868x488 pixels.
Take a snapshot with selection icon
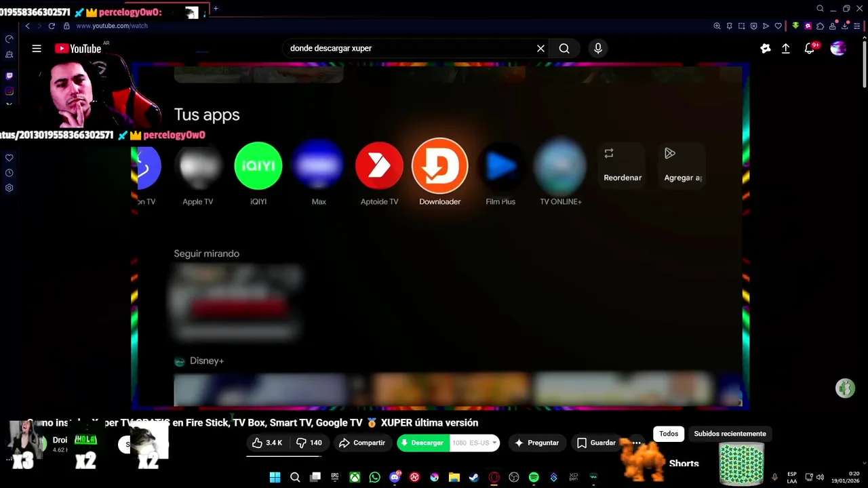(741, 26)
